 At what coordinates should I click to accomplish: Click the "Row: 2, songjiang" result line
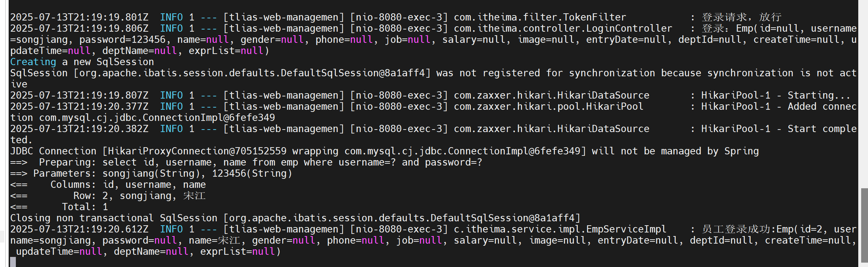tap(139, 196)
